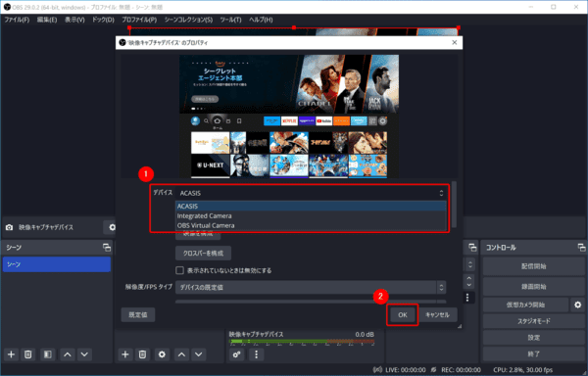
Task: Choose Integrated Camera from the device list
Action: coord(311,215)
